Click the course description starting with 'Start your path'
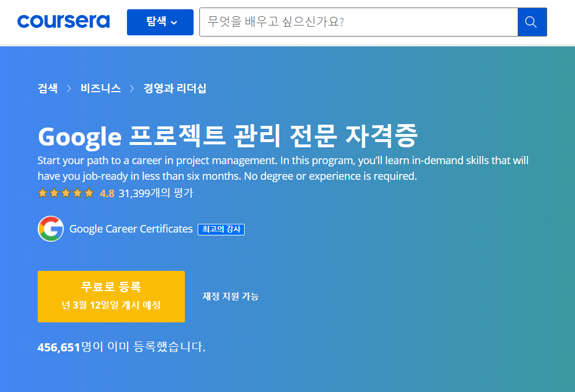The height and width of the screenshot is (392, 575). [283, 168]
